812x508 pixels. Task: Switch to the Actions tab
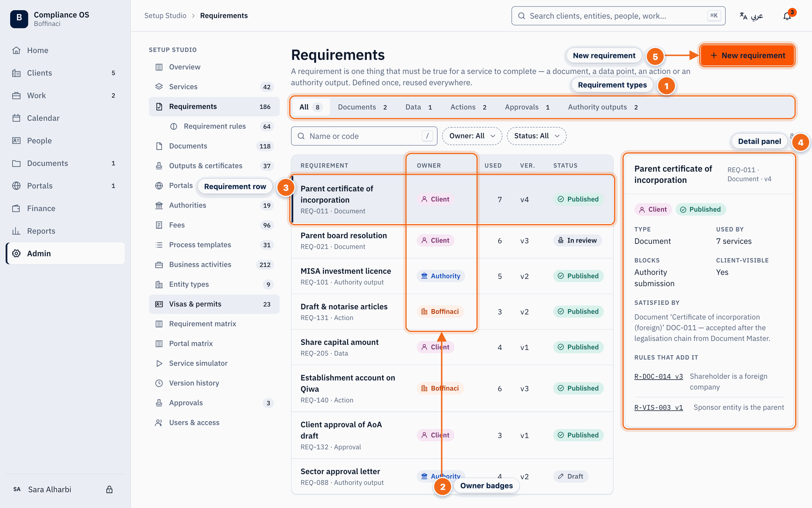point(469,107)
